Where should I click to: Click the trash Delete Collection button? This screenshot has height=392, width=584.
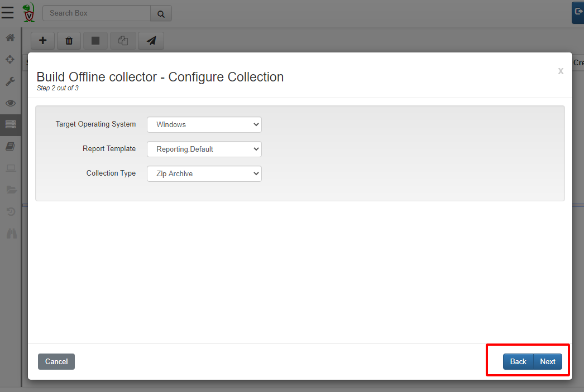tap(69, 41)
